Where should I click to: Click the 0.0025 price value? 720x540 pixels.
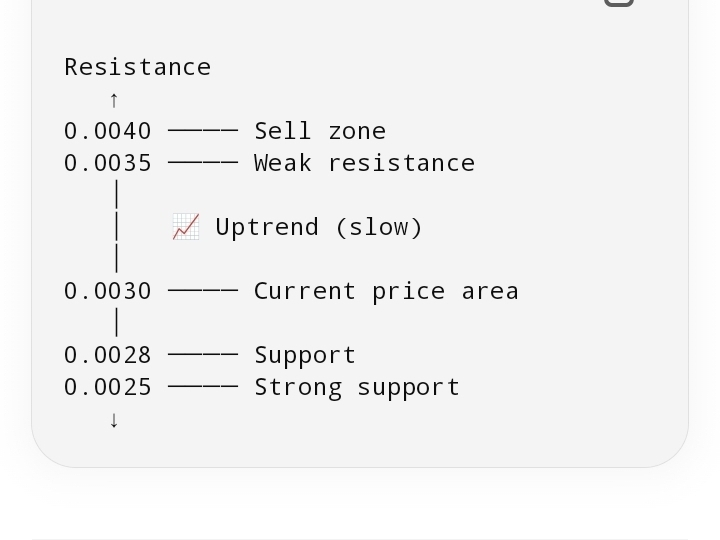pyautogui.click(x=108, y=387)
